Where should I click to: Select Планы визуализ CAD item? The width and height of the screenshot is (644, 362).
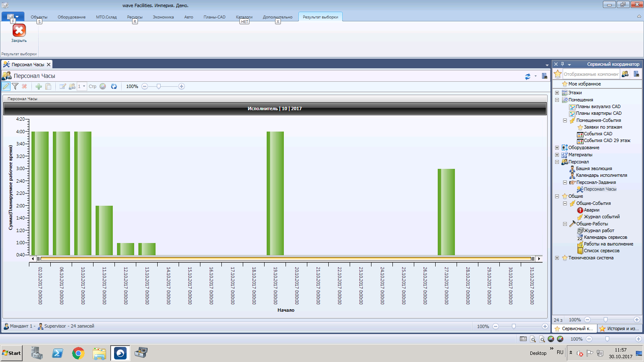click(x=598, y=106)
